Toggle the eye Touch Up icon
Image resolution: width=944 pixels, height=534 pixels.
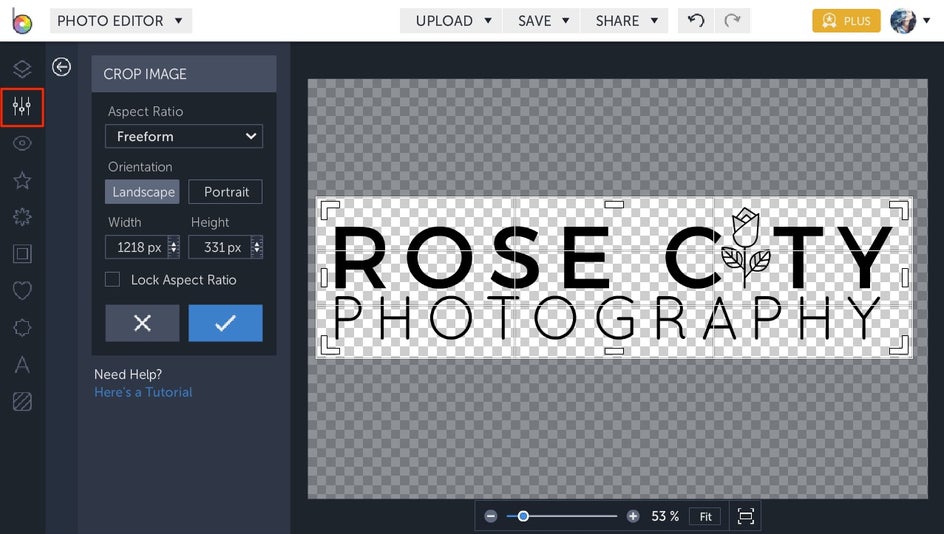point(22,143)
